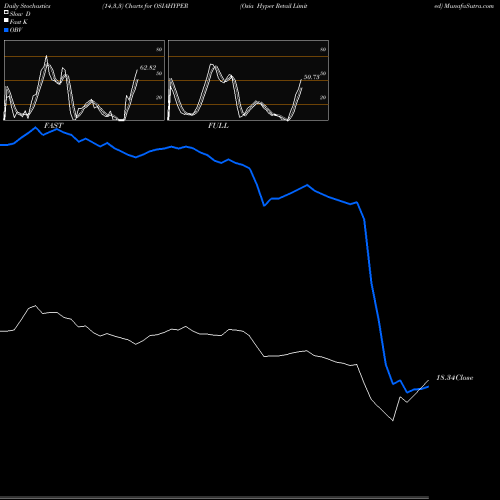The height and width of the screenshot is (500, 500).
Task: Click the 59.73 value in the FULL chart
Action: click(x=312, y=77)
